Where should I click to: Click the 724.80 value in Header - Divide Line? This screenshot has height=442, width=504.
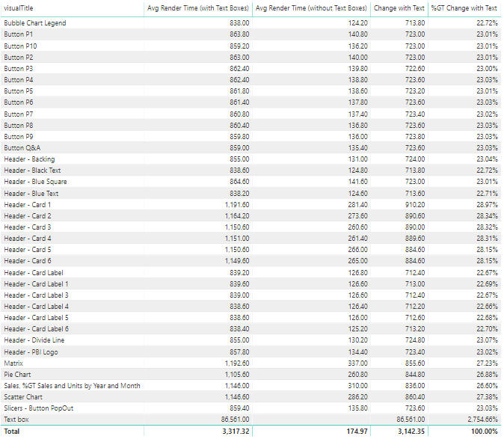pos(415,340)
